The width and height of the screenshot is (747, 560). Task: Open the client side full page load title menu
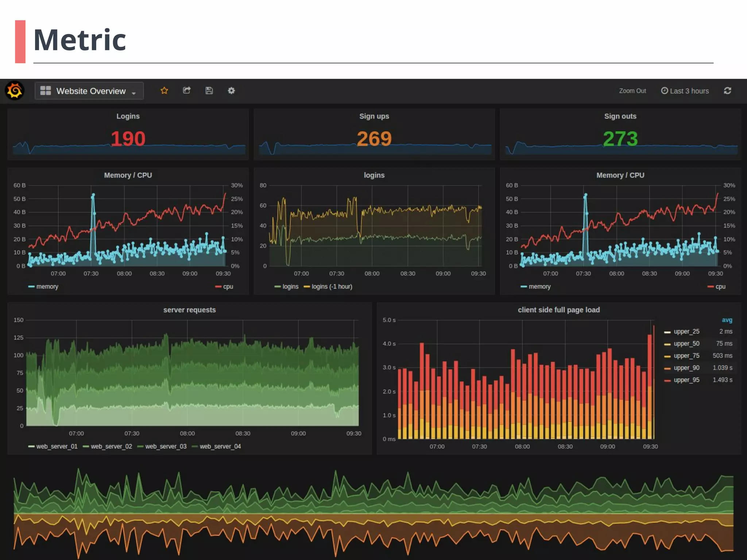point(558,310)
